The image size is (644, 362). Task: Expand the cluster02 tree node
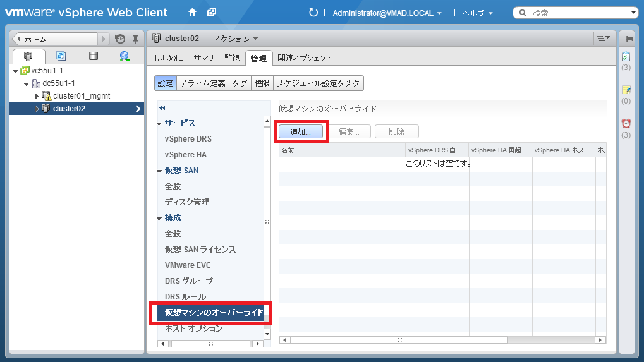tap(37, 109)
